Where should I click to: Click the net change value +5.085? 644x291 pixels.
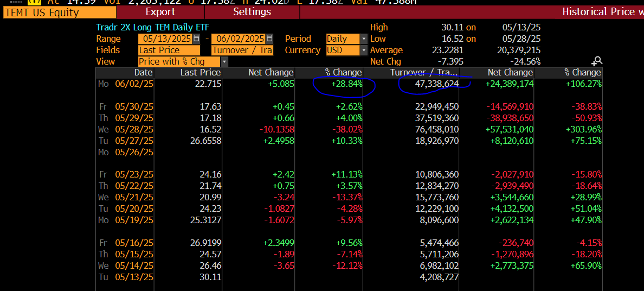pos(280,84)
